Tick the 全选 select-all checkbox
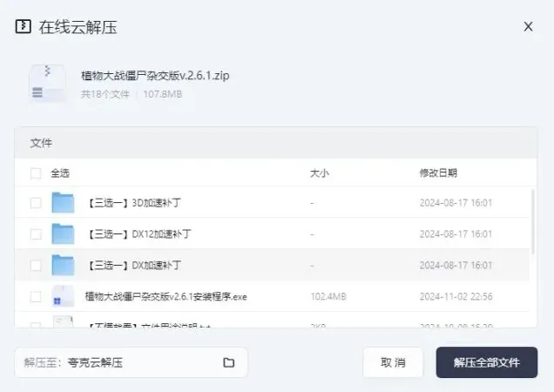This screenshot has height=392, width=554. click(36, 173)
